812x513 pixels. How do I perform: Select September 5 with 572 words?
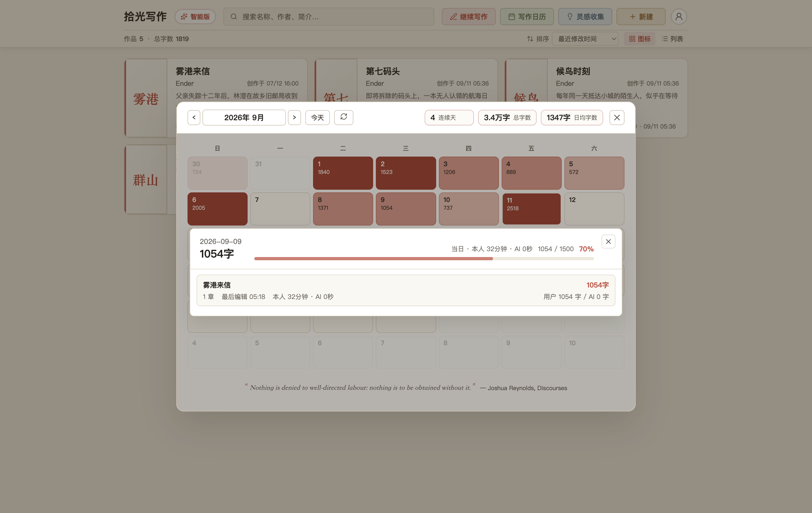pos(594,173)
